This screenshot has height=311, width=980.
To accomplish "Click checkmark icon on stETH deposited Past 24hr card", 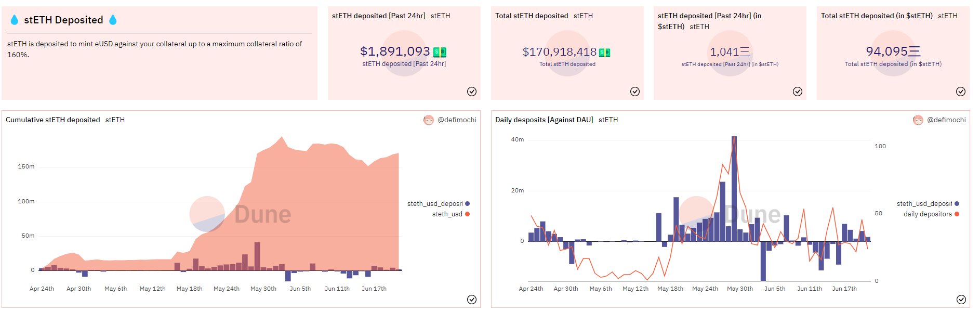I will pyautogui.click(x=472, y=92).
